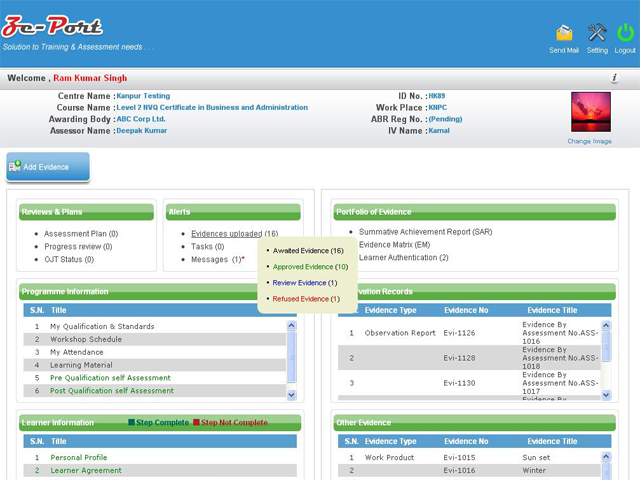Select Review Evidence (1) popup item
The image size is (640, 480).
click(x=305, y=283)
